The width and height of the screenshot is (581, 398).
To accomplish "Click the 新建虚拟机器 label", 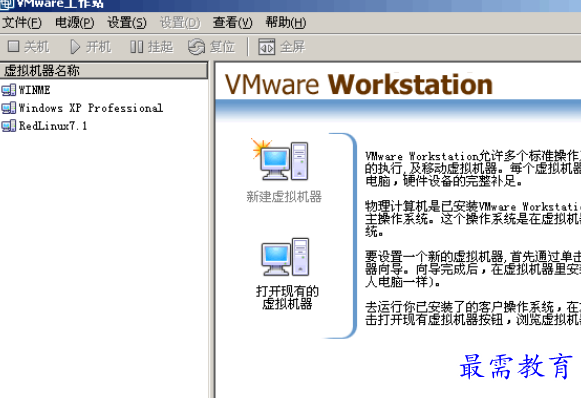I will tap(284, 196).
